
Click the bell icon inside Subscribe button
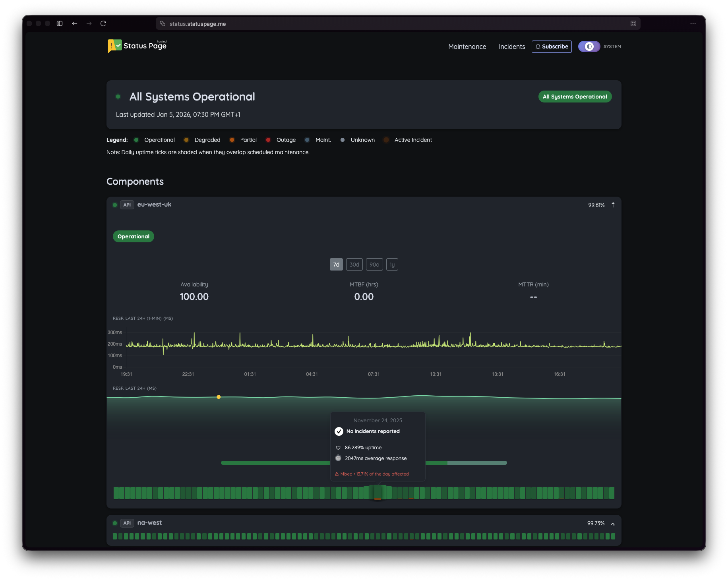point(538,46)
